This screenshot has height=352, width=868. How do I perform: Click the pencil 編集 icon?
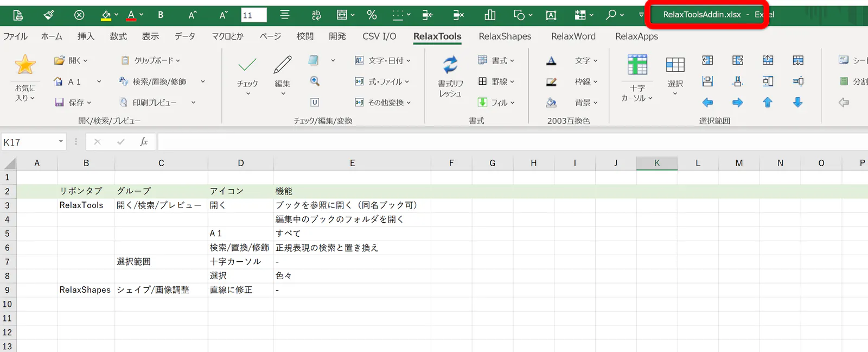tap(282, 65)
